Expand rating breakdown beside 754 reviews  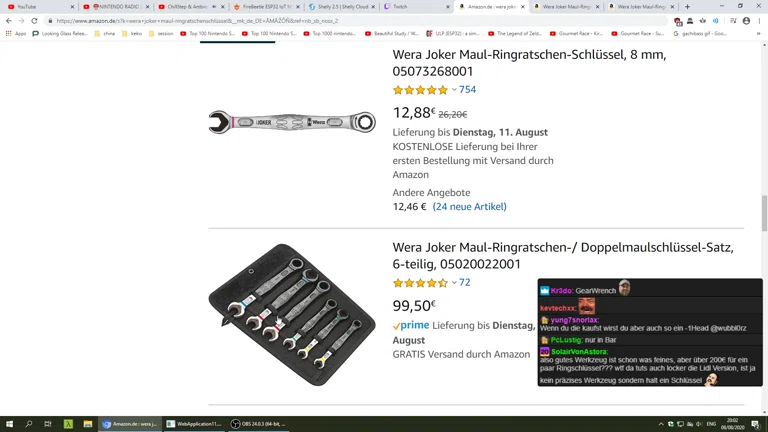click(454, 90)
